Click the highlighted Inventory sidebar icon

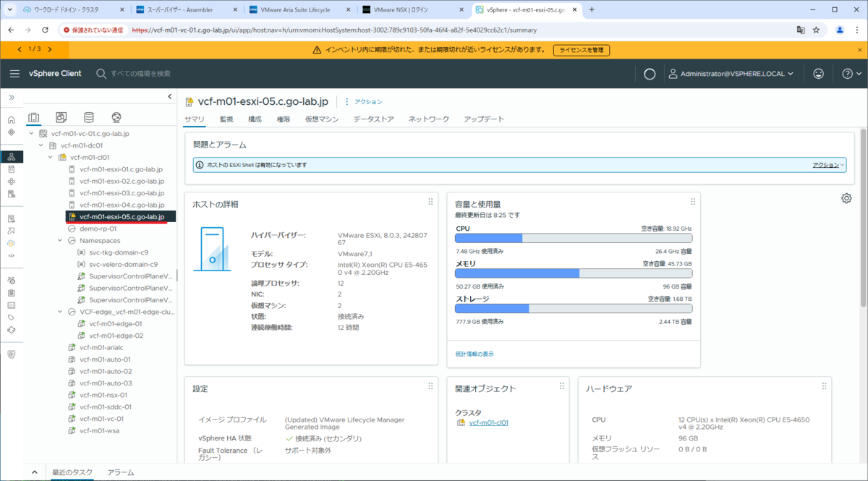(11, 157)
